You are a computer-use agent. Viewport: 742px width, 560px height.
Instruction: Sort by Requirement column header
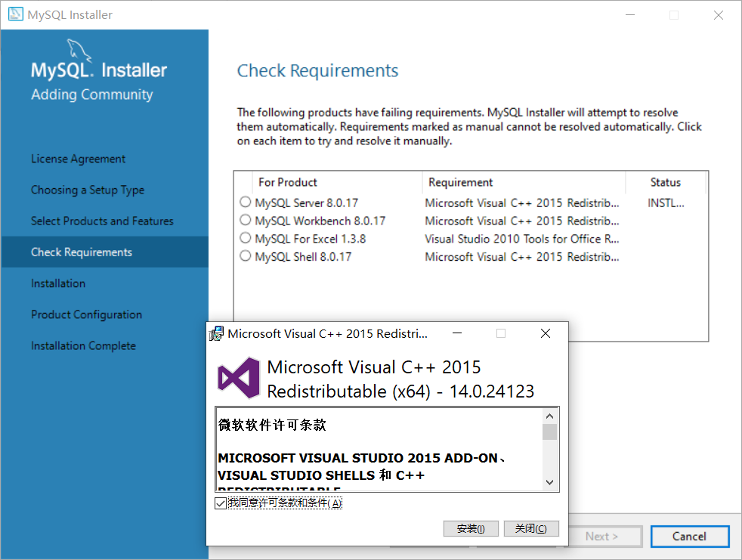524,182
